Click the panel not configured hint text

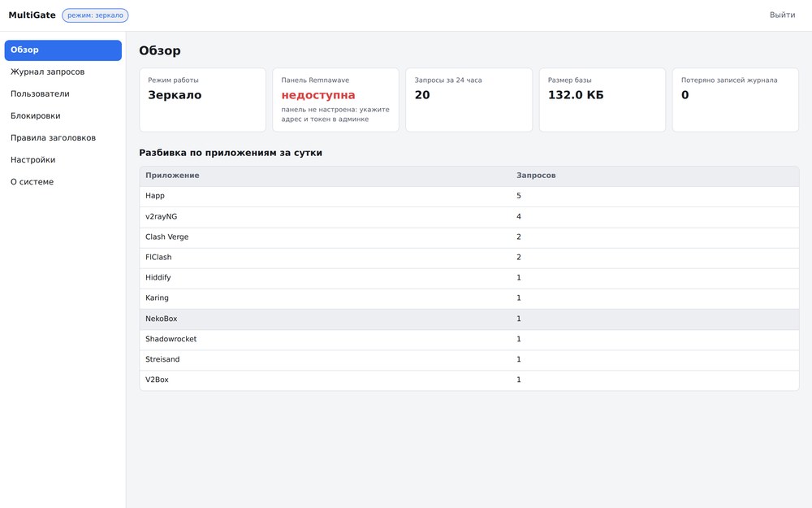click(x=335, y=115)
